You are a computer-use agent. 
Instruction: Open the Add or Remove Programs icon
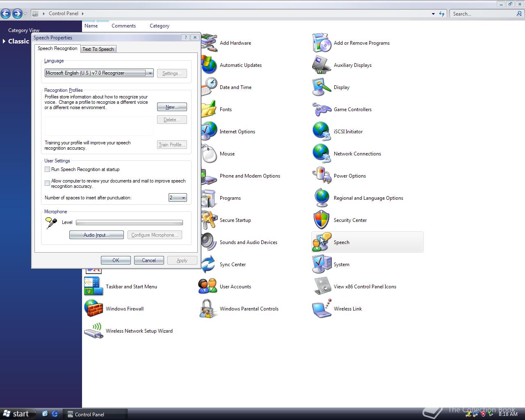(x=322, y=43)
